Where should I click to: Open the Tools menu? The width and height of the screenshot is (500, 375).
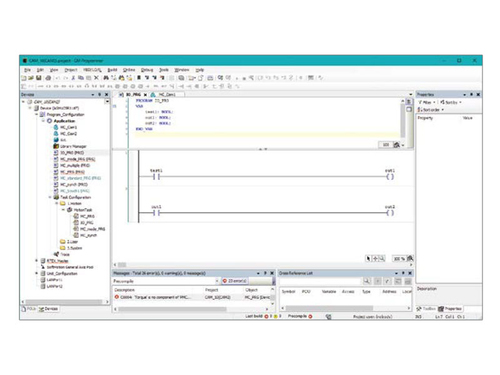pos(164,70)
